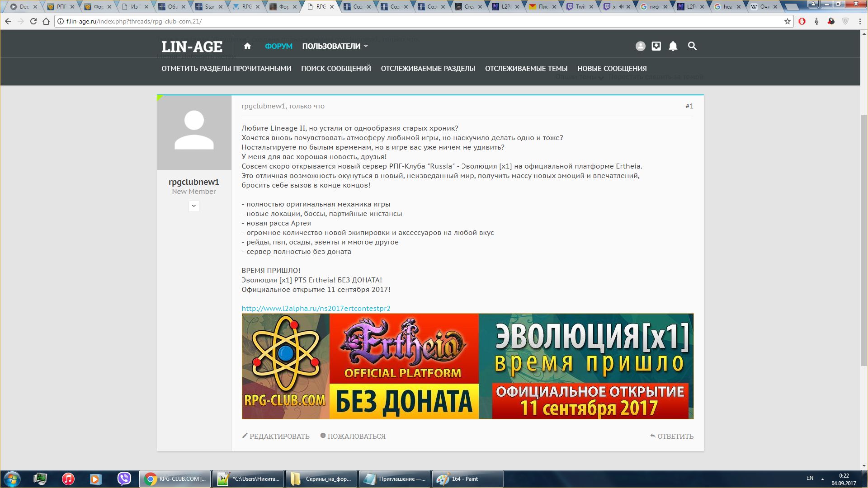Open the ФОРУМ navigation tab
Screen dimensions: 868x488
point(278,46)
